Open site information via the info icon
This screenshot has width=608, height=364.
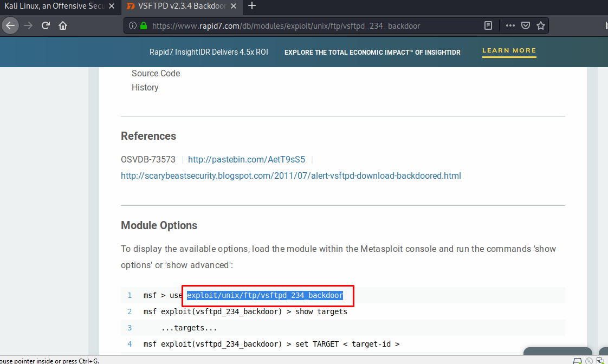point(133,25)
